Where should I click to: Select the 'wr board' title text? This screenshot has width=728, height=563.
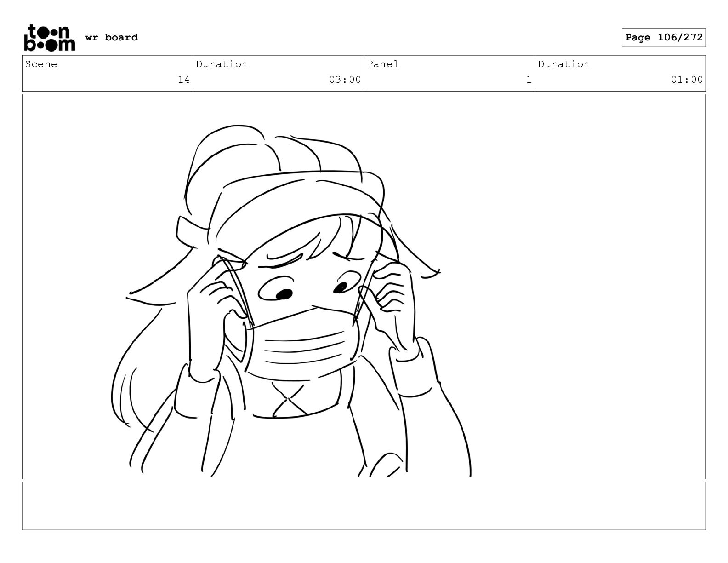pos(112,37)
